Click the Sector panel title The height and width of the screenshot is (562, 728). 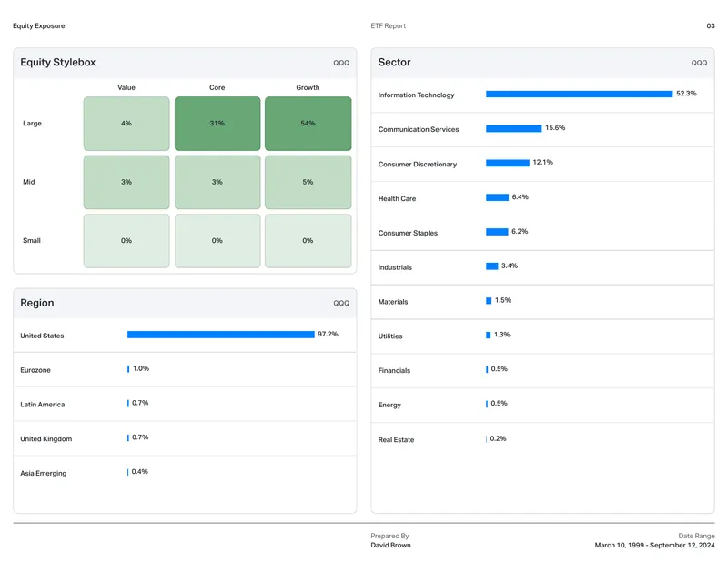pyautogui.click(x=394, y=62)
